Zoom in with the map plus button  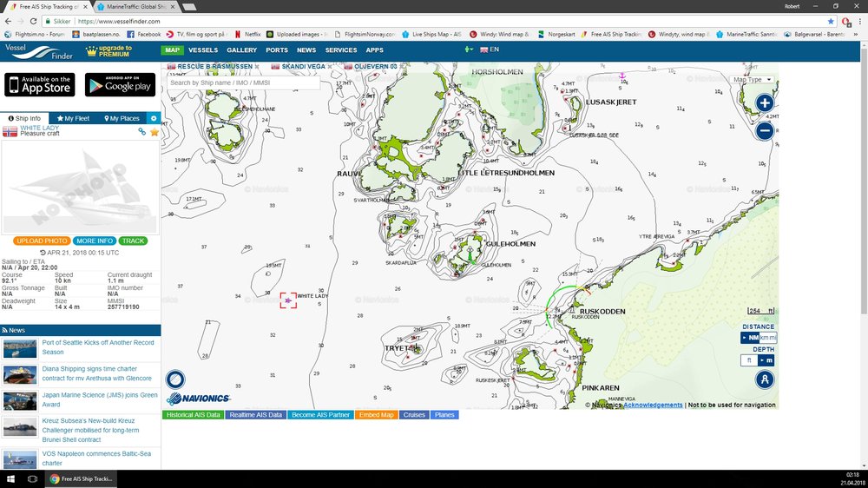point(765,103)
